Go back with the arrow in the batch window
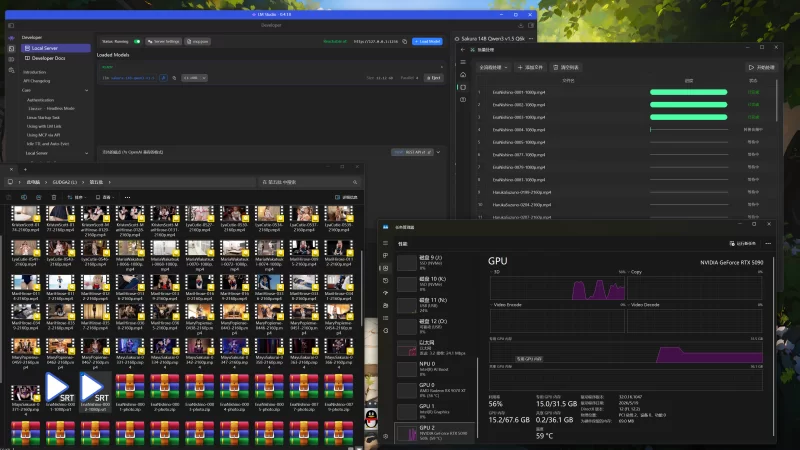Viewport: 800px width, 450px height. 463,50
